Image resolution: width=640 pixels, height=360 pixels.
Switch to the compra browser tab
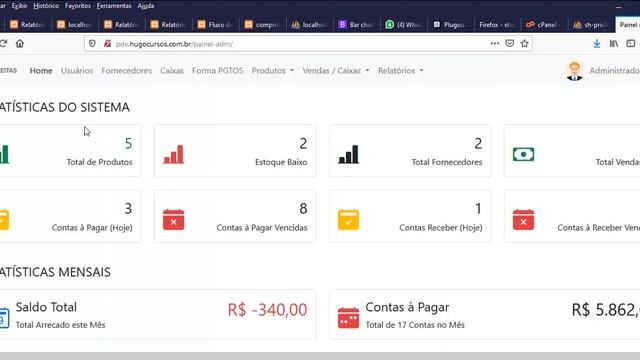(262, 25)
